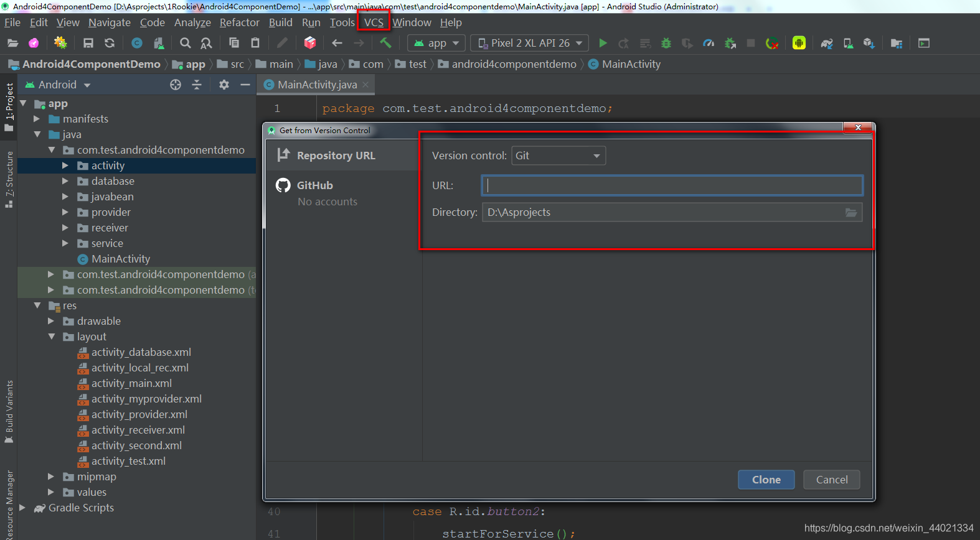
Task: Open the Tools menu
Action: click(342, 22)
